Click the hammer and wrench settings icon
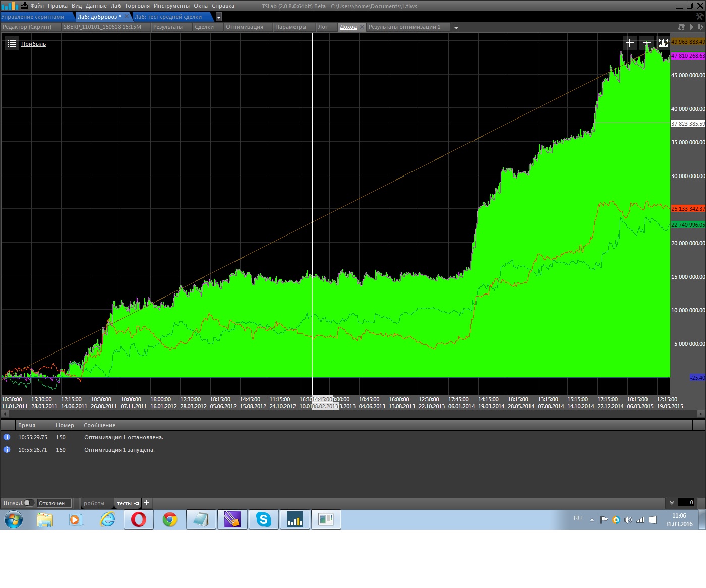 tap(700, 17)
